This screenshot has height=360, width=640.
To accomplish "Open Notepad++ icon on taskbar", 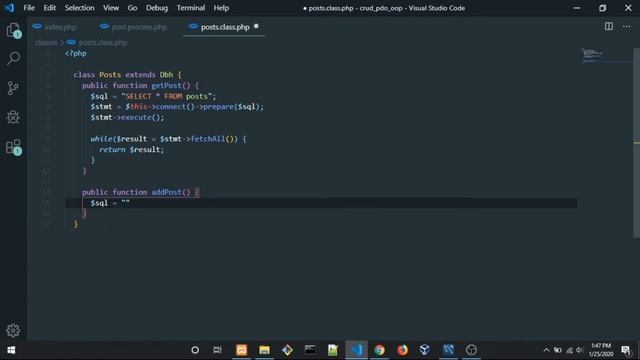I will [x=333, y=350].
